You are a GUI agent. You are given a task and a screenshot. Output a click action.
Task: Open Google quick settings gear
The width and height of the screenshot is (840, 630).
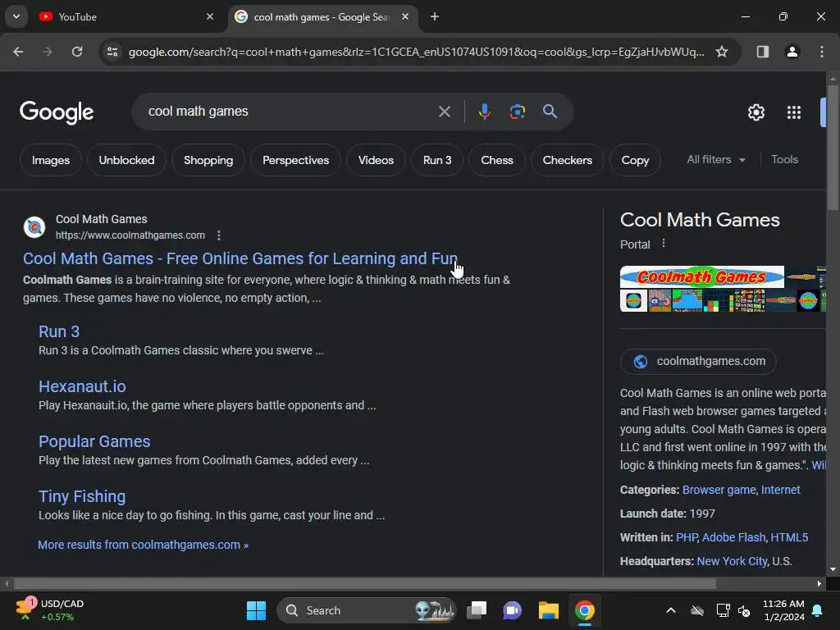pos(756,112)
